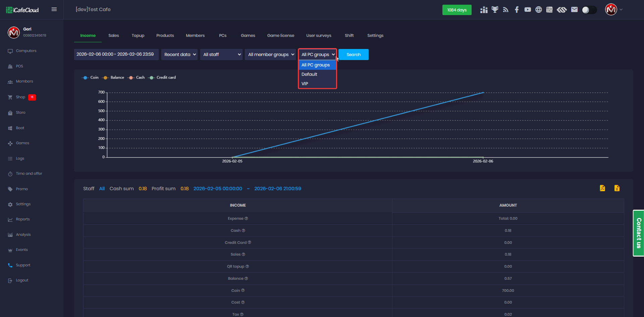Open the Game license tab
644x317 pixels.
[x=280, y=36]
